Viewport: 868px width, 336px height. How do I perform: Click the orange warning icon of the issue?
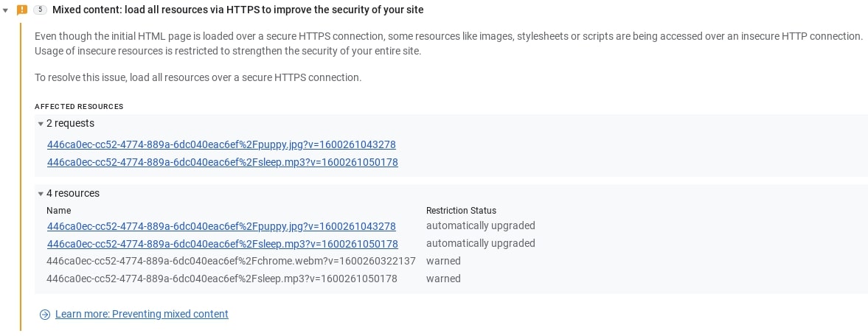pyautogui.click(x=22, y=10)
